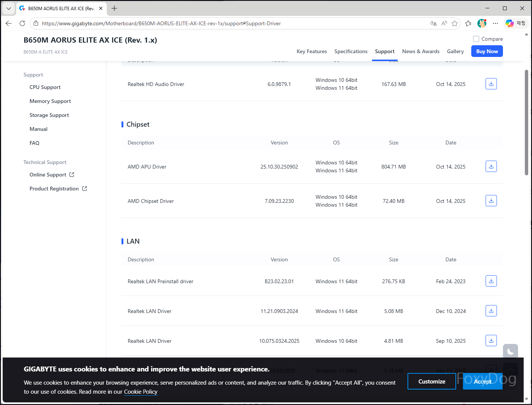This screenshot has height=405, width=532.
Task: Select version text 25.10.30.250902
Action: click(x=279, y=167)
